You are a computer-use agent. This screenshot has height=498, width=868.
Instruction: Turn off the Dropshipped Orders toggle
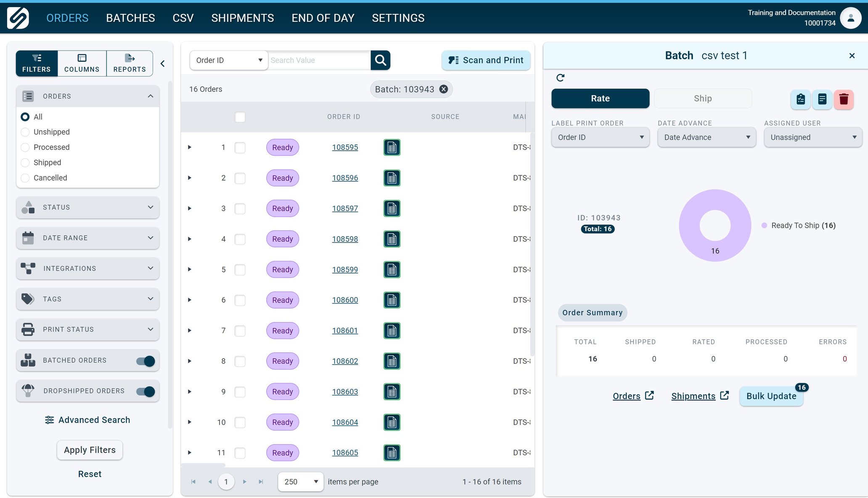(x=145, y=391)
